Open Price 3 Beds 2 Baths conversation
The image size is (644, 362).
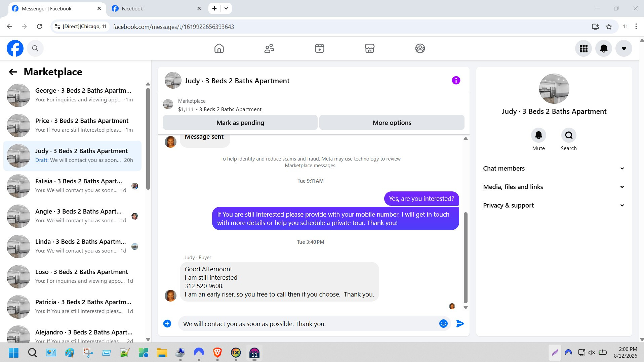[72, 126]
